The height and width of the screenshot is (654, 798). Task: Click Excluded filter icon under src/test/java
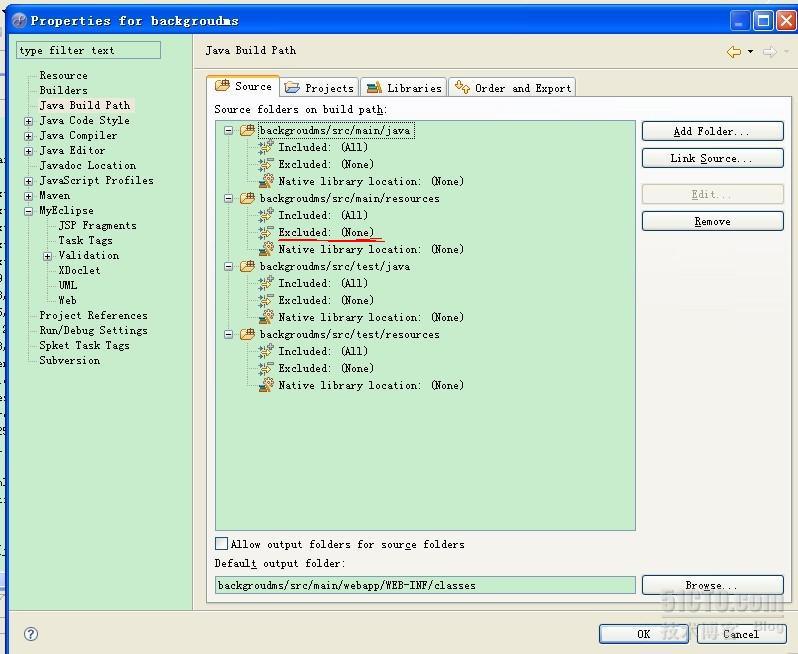click(266, 300)
